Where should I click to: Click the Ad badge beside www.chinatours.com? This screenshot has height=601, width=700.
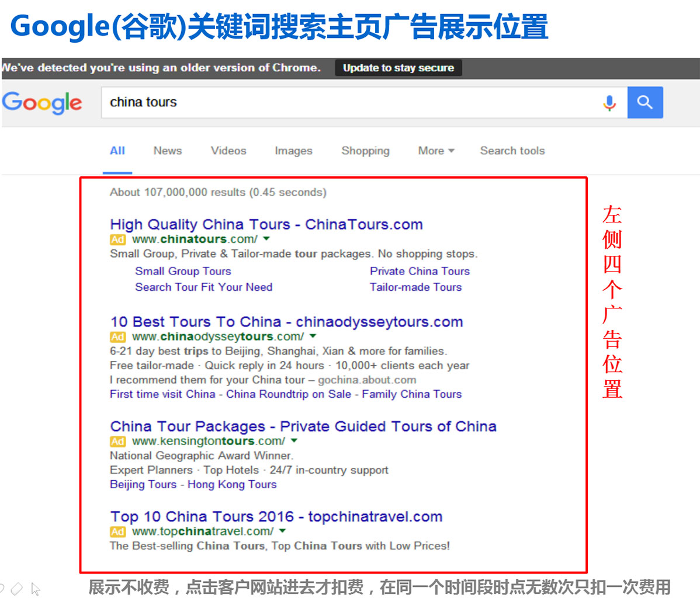[118, 239]
